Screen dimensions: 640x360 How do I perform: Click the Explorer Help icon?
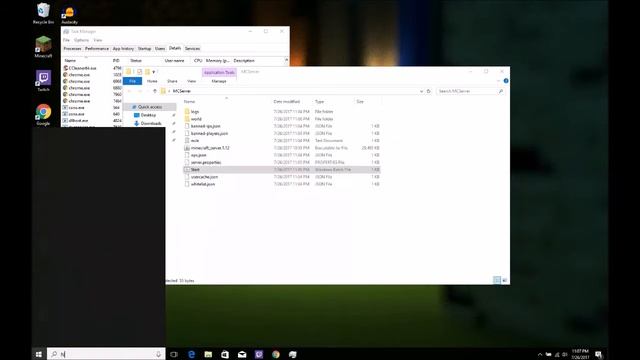506,81
